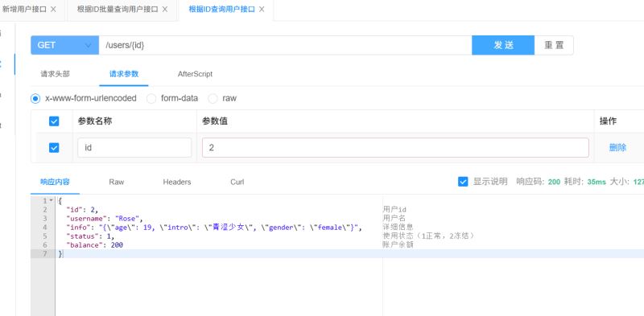Close the 新增用户接口 tab
Image resolution: width=644 pixels, height=316 pixels.
pos(53,10)
